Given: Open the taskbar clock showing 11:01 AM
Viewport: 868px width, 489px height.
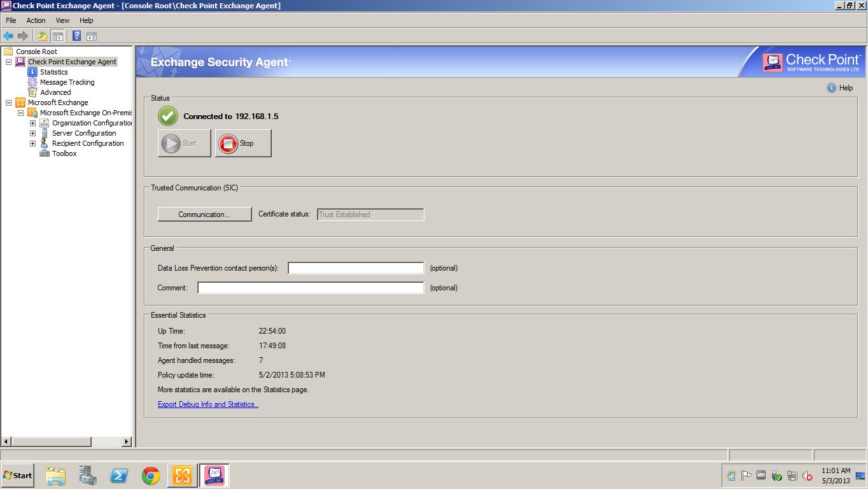Looking at the screenshot, I should [836, 476].
